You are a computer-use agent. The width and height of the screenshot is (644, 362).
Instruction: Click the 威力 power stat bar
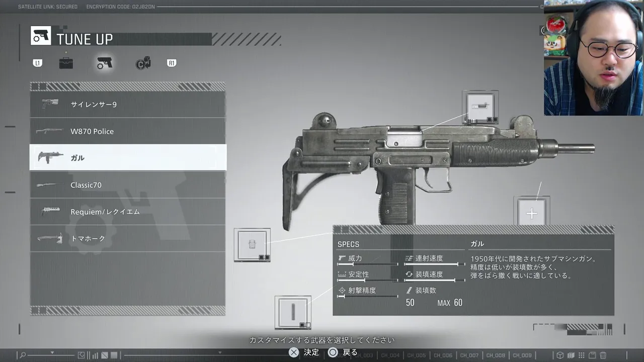367,264
